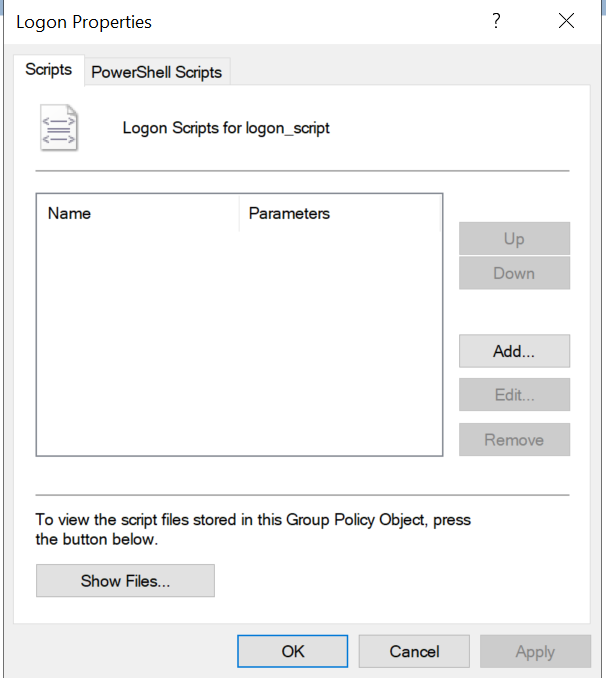The image size is (606, 678).
Task: Click the logon script document icon
Action: 58,129
